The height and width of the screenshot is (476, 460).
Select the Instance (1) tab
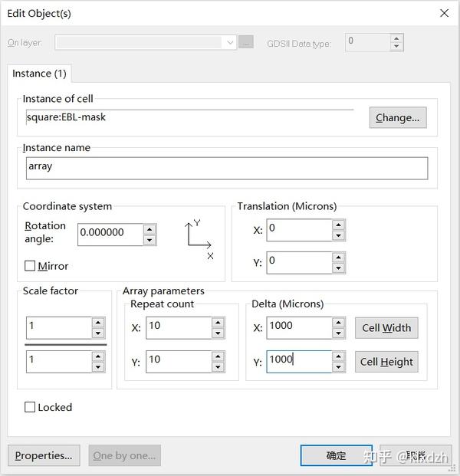pos(39,74)
